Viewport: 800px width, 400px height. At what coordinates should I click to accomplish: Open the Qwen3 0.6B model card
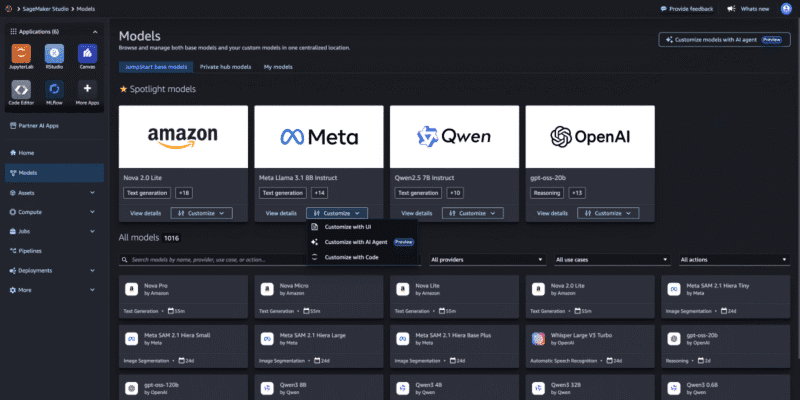coord(726,388)
